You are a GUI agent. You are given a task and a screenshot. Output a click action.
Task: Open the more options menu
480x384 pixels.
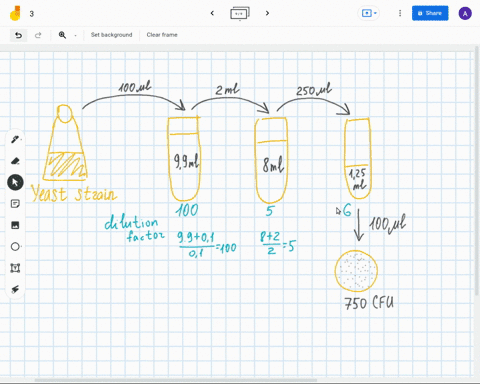(x=400, y=13)
